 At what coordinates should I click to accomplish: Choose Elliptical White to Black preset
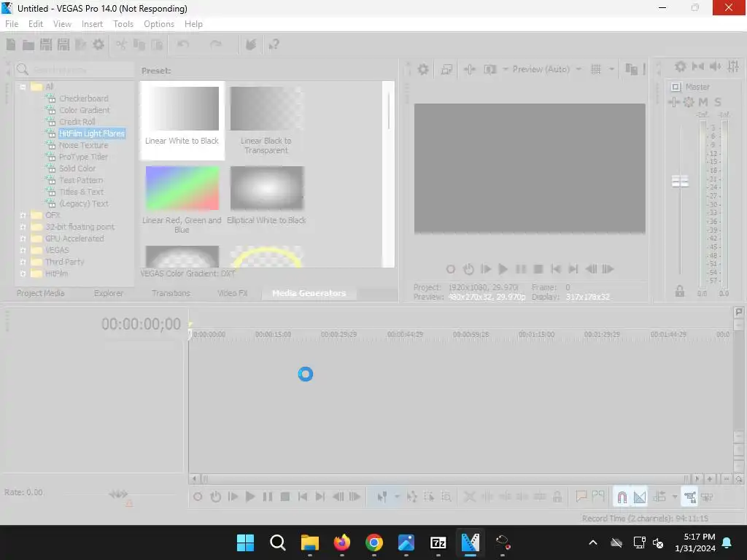click(266, 194)
